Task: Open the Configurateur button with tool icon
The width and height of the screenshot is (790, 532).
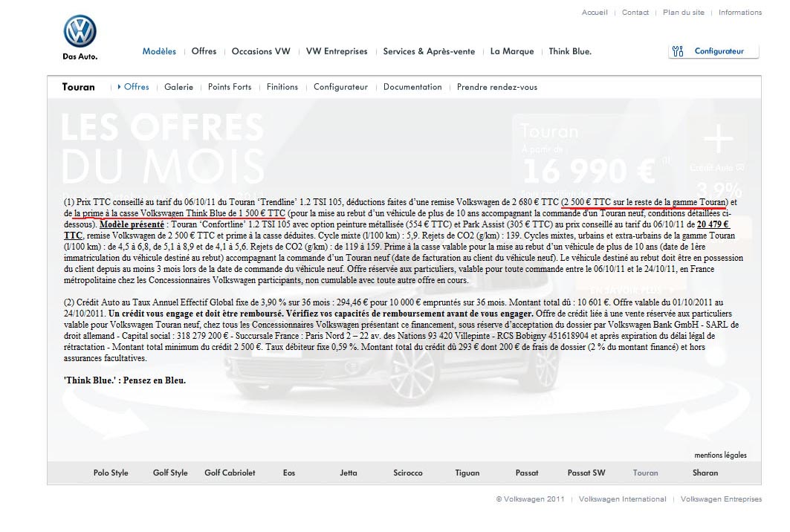Action: click(x=713, y=51)
